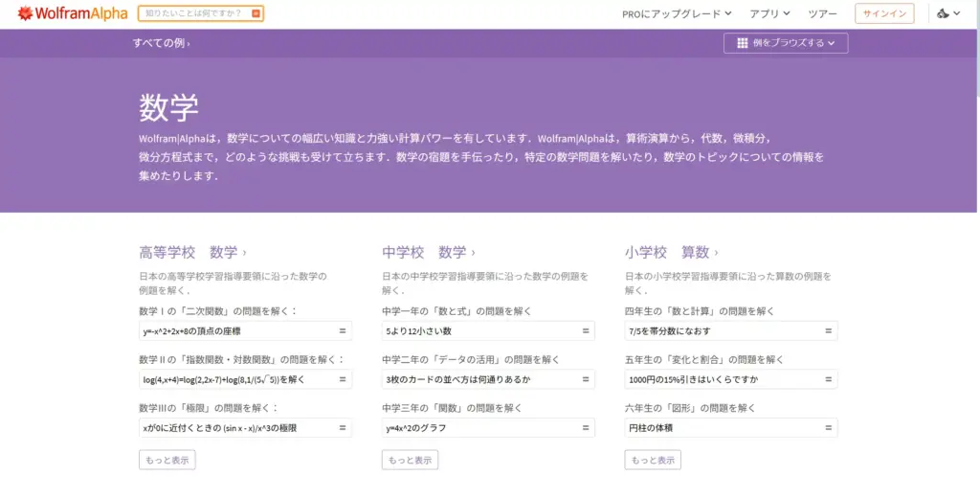The image size is (980, 498).
Task: Click the サインイン button
Action: pos(884,13)
